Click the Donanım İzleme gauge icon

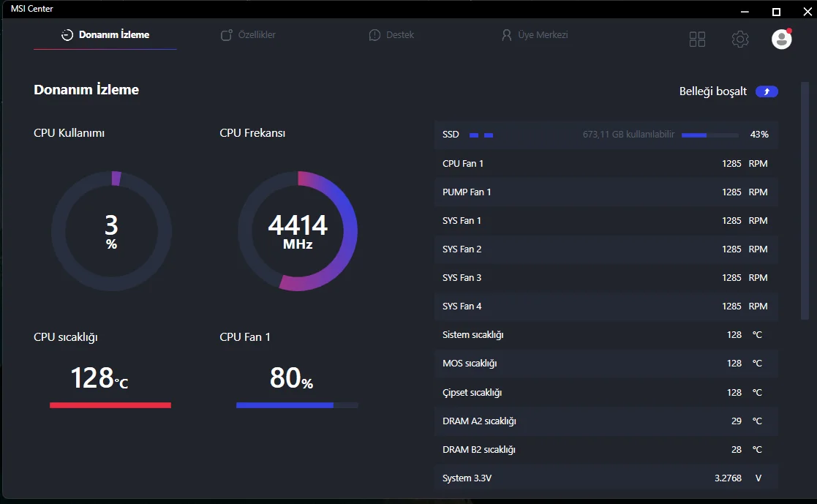click(67, 35)
